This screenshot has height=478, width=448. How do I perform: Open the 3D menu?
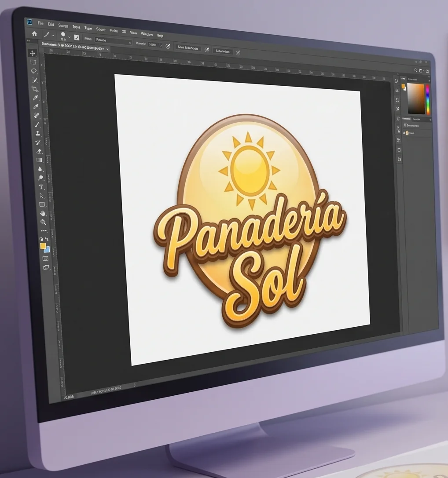click(124, 32)
